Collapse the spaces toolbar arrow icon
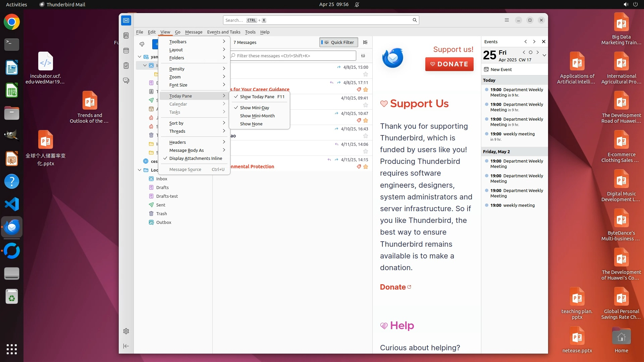 (126, 346)
